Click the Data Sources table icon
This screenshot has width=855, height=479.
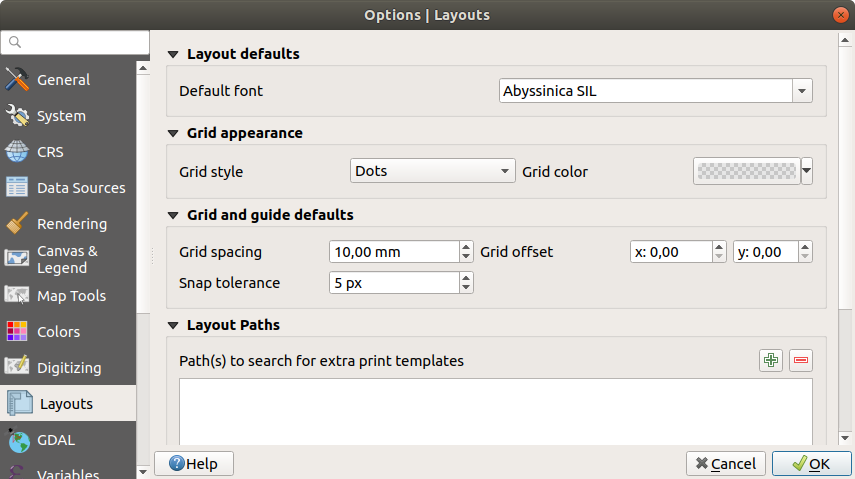17,188
